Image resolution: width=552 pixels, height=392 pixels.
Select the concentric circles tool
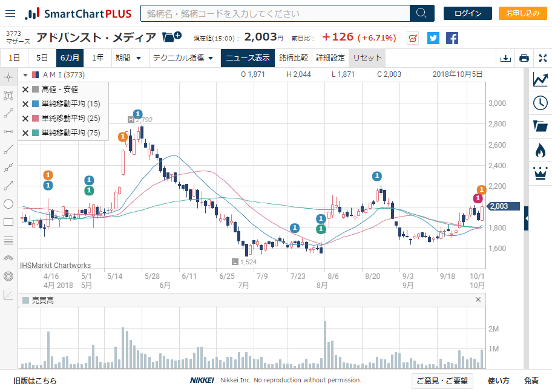coord(8,276)
